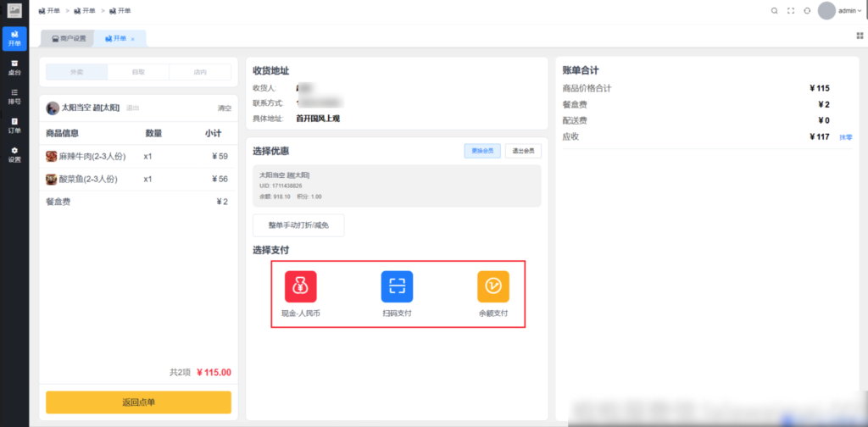
Task: Select the 外卖 order type
Action: click(x=77, y=73)
